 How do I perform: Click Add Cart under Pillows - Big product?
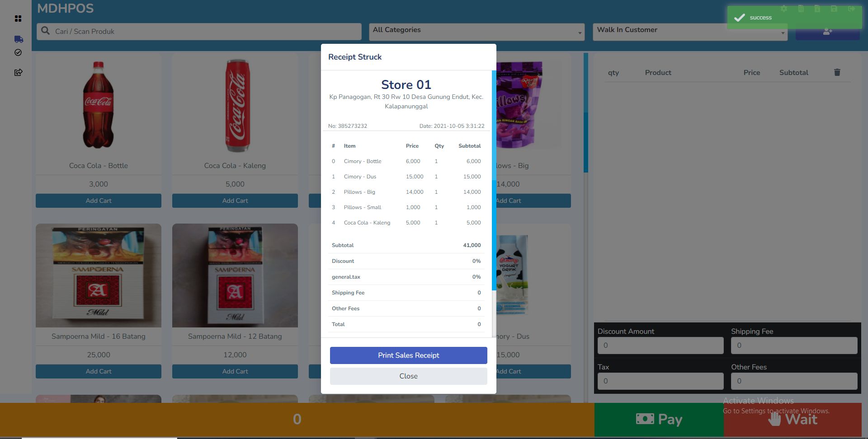tap(533, 201)
